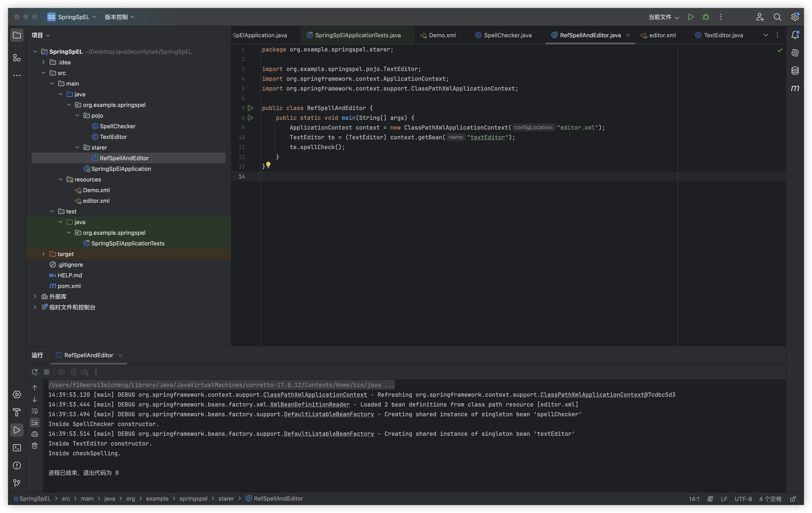This screenshot has height=513, width=812.
Task: Print the console output
Action: [35, 434]
